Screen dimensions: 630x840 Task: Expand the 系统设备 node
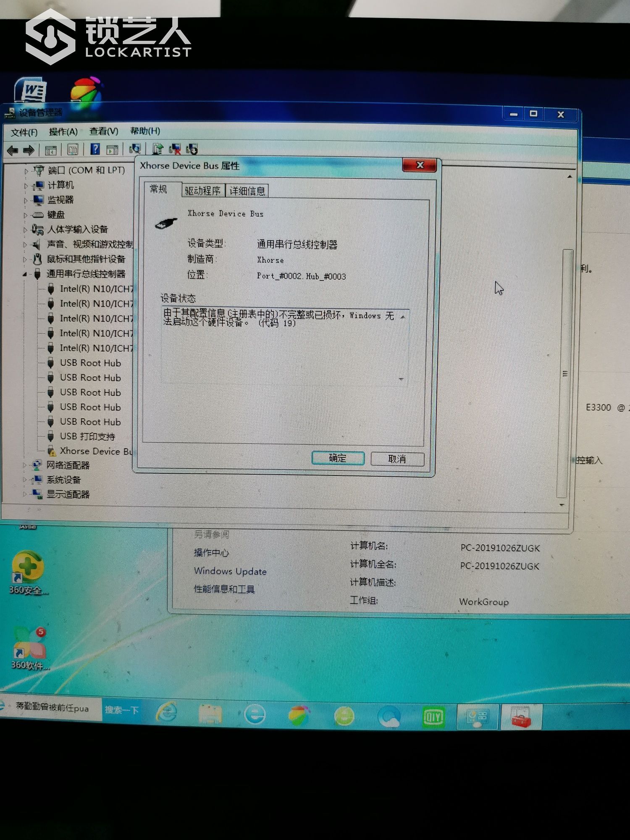point(25,479)
